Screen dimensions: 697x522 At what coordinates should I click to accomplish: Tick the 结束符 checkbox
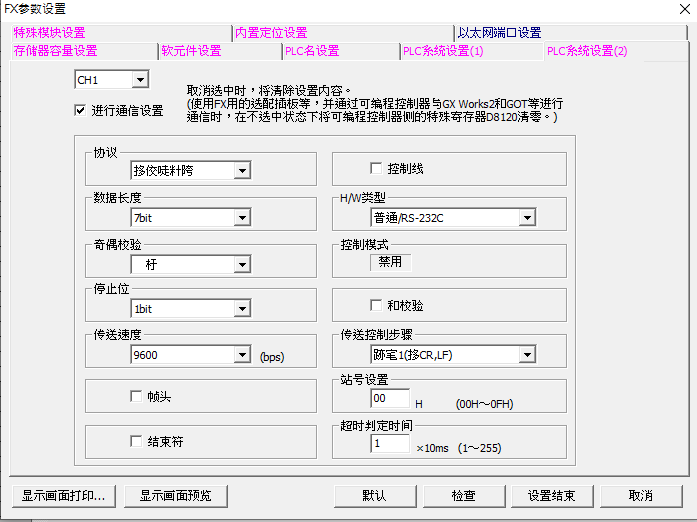(137, 441)
